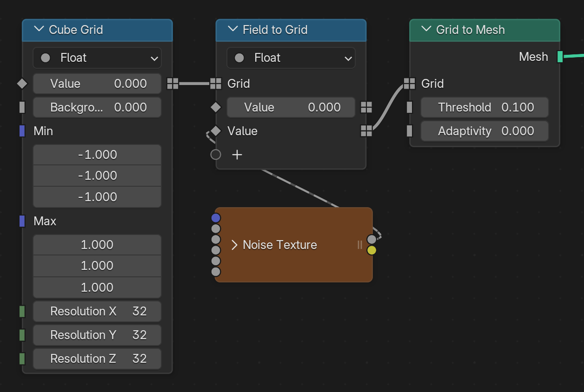Click the blue Noise Texture vector input socket
The image size is (584, 392).
pyautogui.click(x=216, y=218)
